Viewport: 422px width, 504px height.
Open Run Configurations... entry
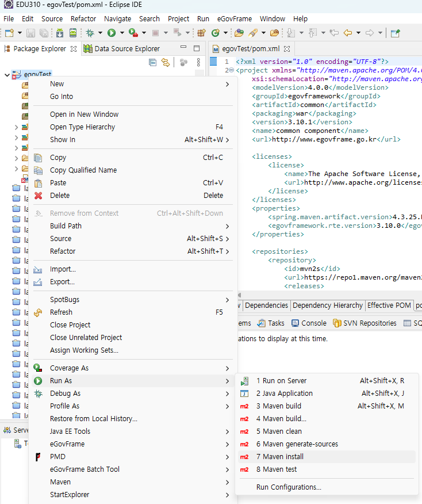tap(327, 487)
